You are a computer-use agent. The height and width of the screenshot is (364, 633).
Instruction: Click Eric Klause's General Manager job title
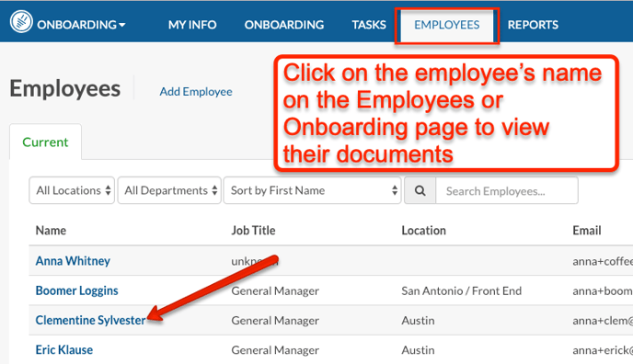pyautogui.click(x=275, y=350)
